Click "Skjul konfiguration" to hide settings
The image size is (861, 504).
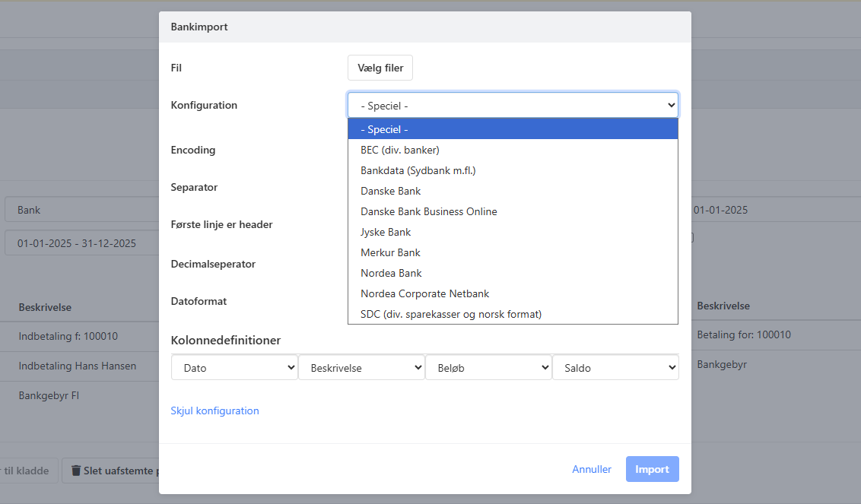215,410
